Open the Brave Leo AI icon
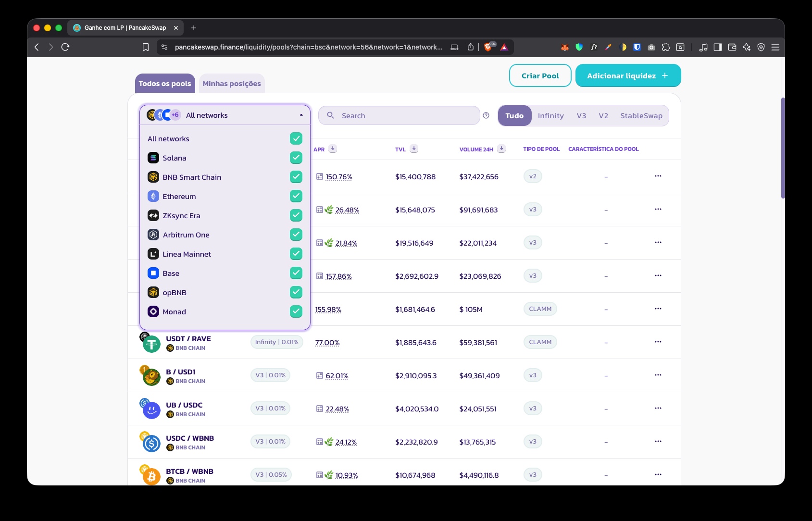This screenshot has width=812, height=521. pyautogui.click(x=747, y=47)
